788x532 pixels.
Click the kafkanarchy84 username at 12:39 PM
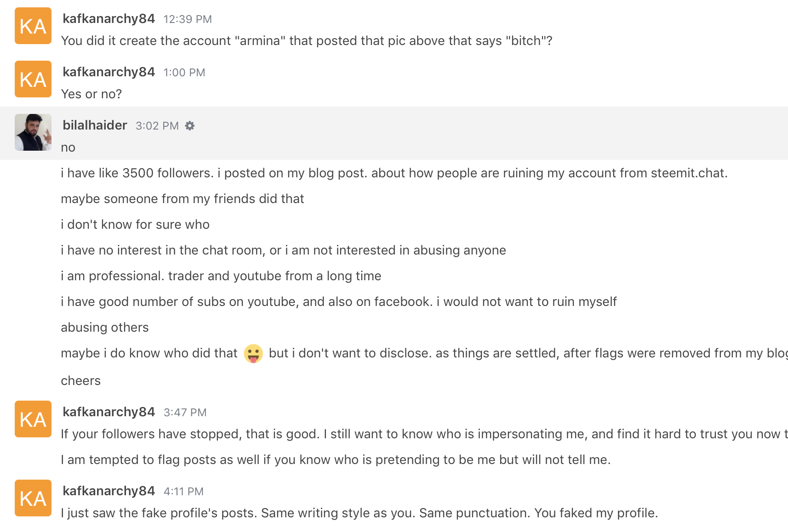coord(108,18)
